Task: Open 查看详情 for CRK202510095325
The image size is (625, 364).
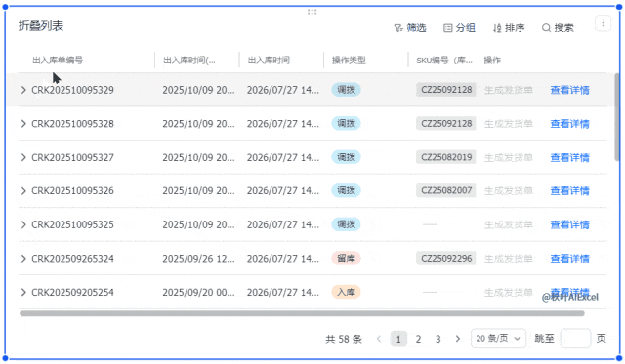Action: pos(569,225)
